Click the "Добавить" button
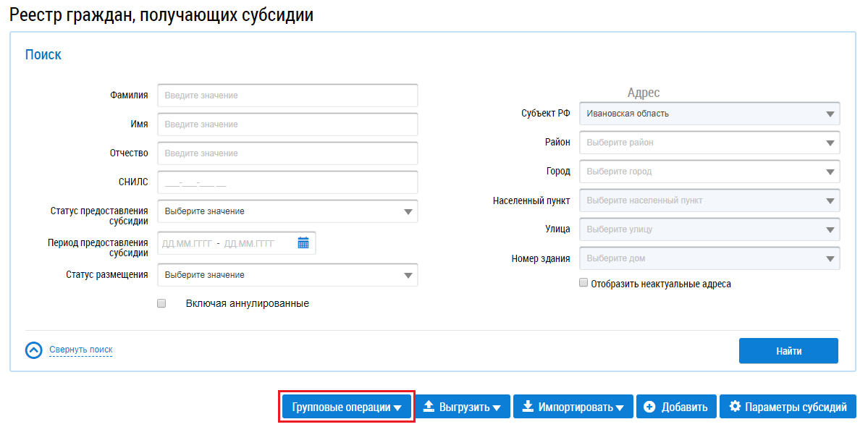Image resolution: width=868 pixels, height=427 pixels. coord(676,407)
